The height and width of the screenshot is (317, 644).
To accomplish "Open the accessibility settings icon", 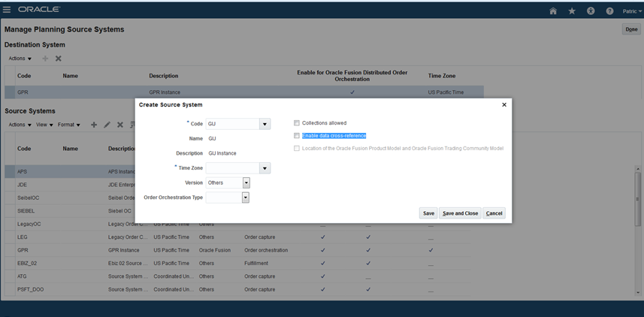I will (591, 11).
